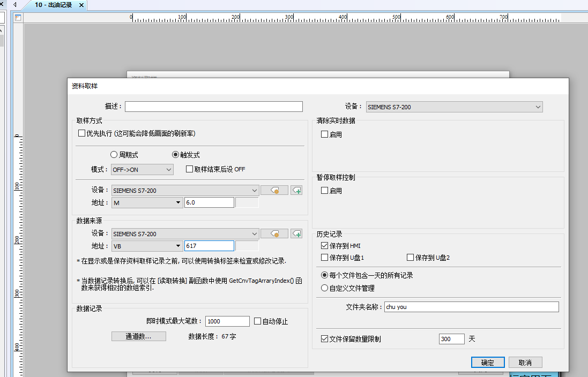The height and width of the screenshot is (377, 588).
Task: Check the 自动停止 option
Action: click(258, 321)
